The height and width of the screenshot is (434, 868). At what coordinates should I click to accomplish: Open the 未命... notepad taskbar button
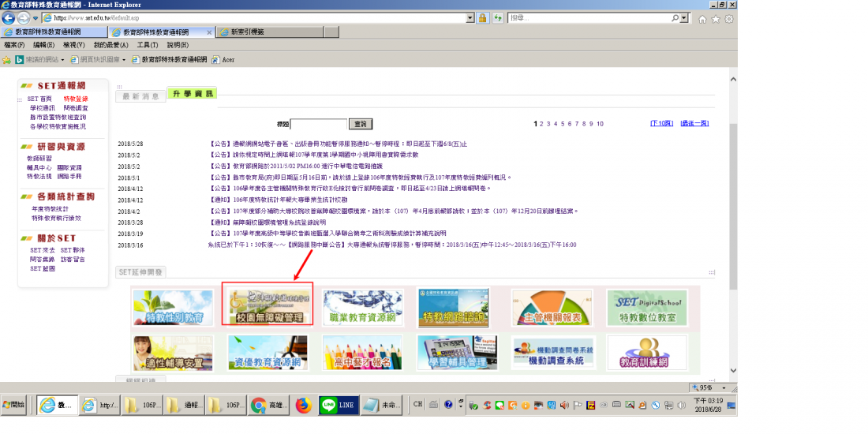(x=381, y=406)
